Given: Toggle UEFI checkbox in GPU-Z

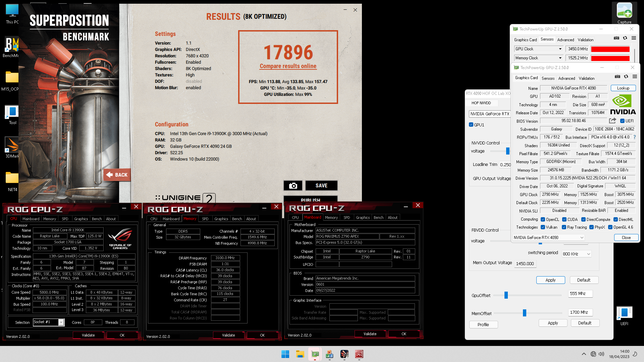Looking at the screenshot, I should click(x=622, y=121).
